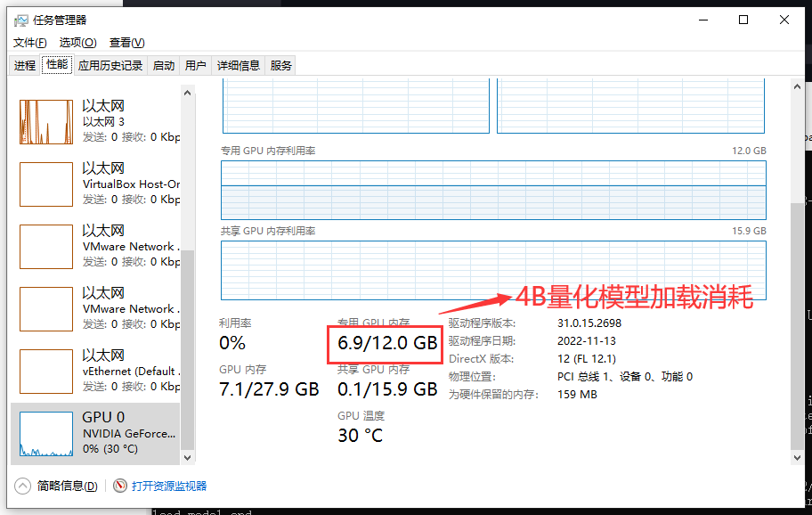Click the collapse arrow icon for brief info

click(x=23, y=486)
